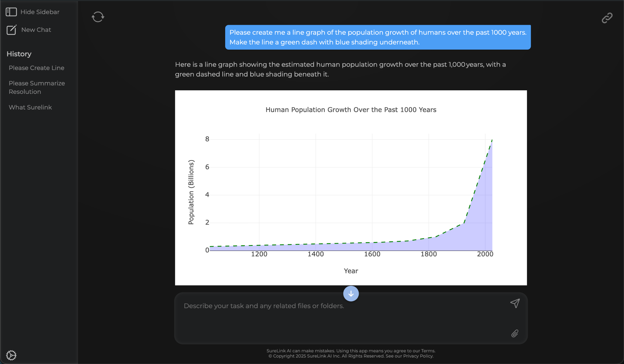Click the blue user prompt message bubble
This screenshot has height=364, width=624.
point(378,37)
